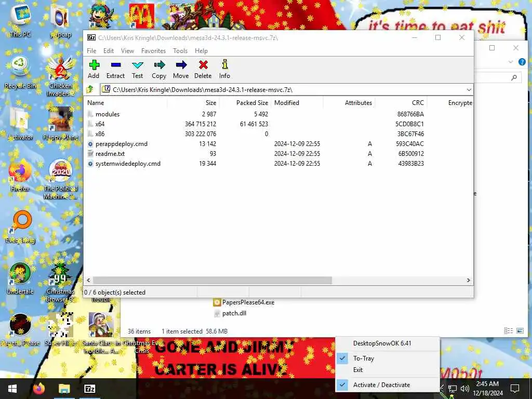Click the scrollbar left arrow

tap(88, 280)
